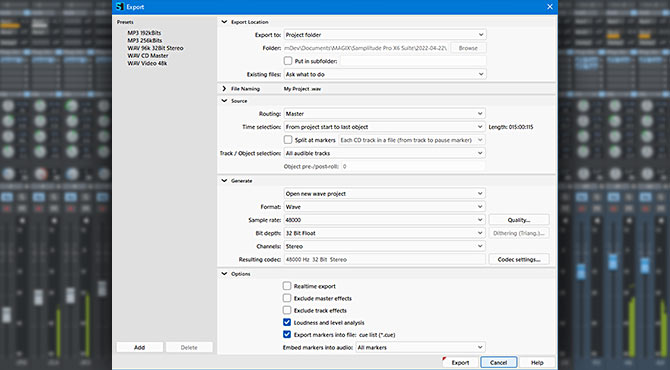The width and height of the screenshot is (670, 370).
Task: Enable Put in subfolder checkbox
Action: pos(288,61)
